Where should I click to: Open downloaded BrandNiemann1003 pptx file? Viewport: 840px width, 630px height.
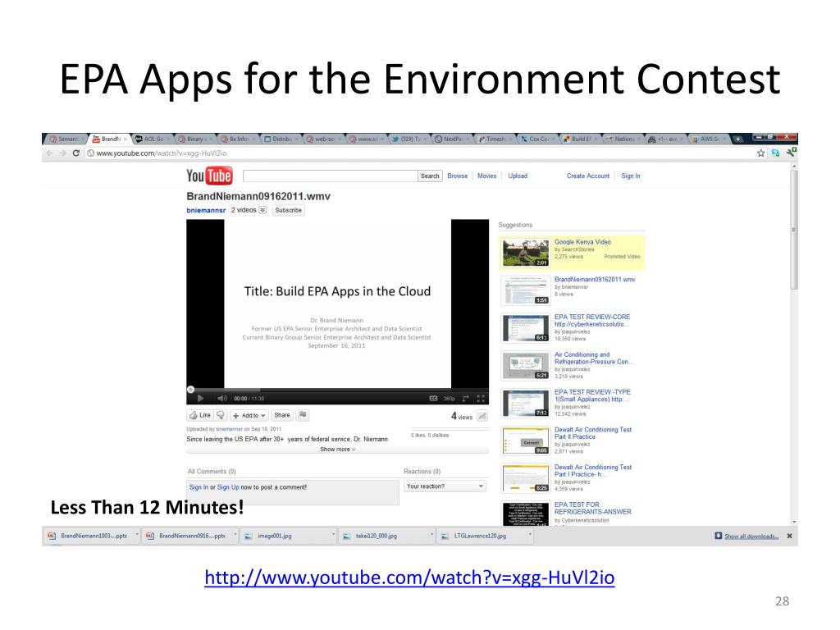point(90,536)
